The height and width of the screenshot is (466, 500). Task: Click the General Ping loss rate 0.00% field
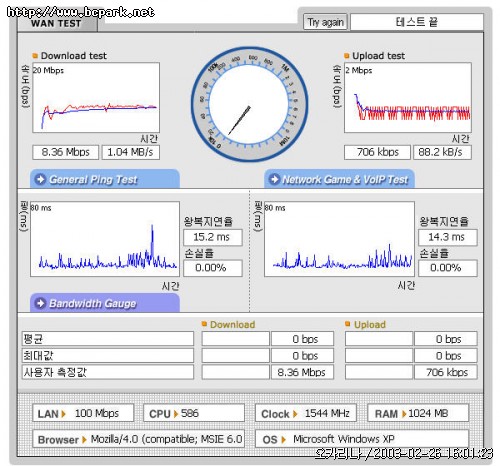click(213, 268)
